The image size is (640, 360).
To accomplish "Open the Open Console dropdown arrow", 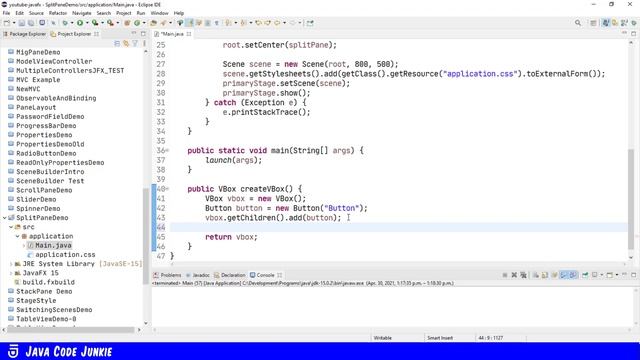I will [617, 275].
